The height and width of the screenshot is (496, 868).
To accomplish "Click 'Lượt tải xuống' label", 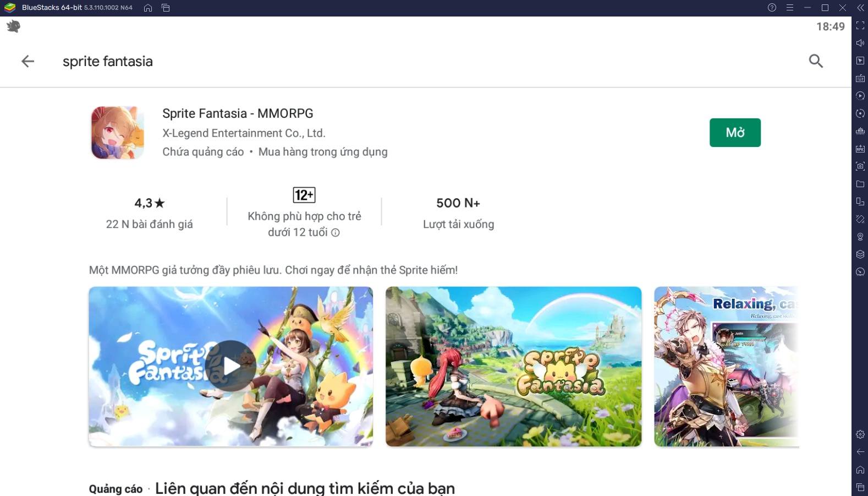I will pyautogui.click(x=458, y=225).
